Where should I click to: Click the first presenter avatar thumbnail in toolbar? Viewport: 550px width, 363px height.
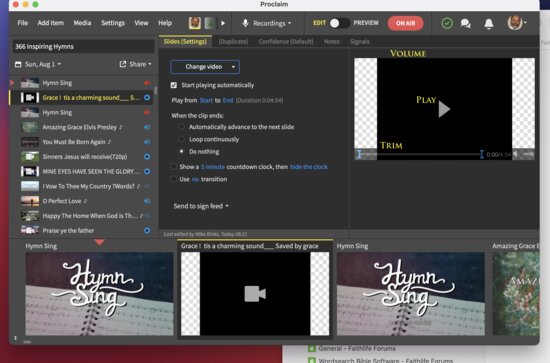[x=195, y=23]
